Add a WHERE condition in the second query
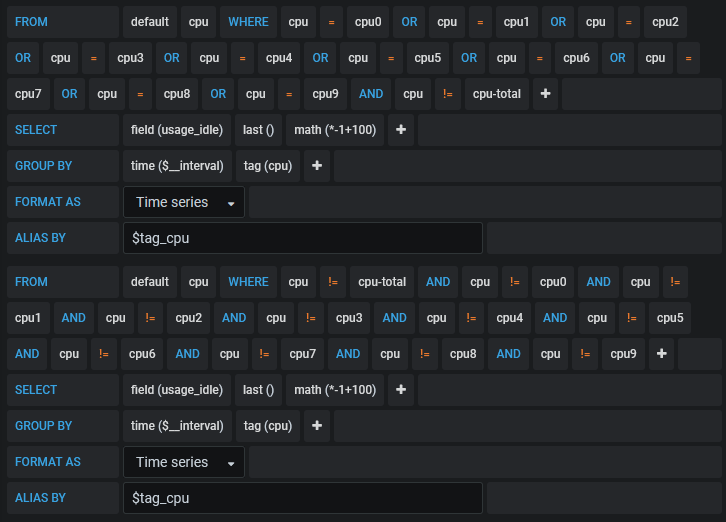The width and height of the screenshot is (726, 522). pos(662,354)
